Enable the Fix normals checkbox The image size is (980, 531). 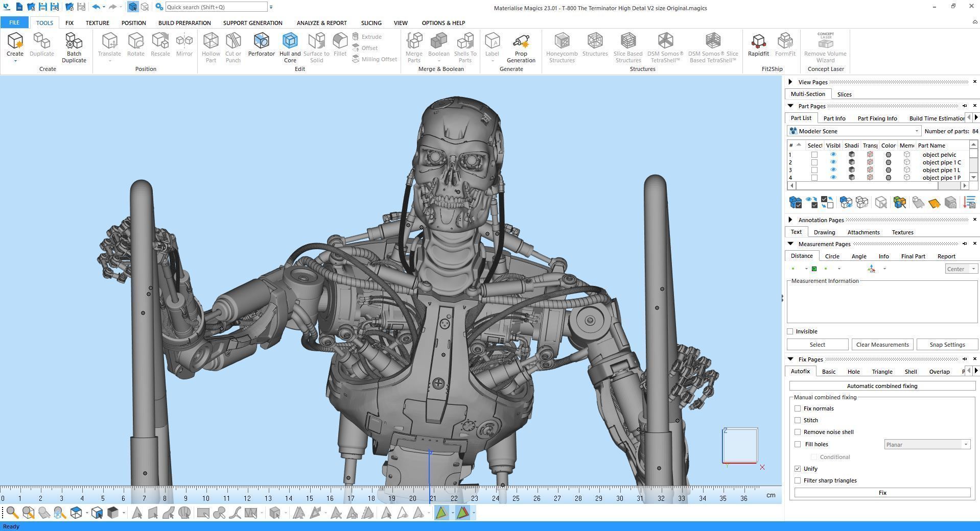[x=798, y=408]
